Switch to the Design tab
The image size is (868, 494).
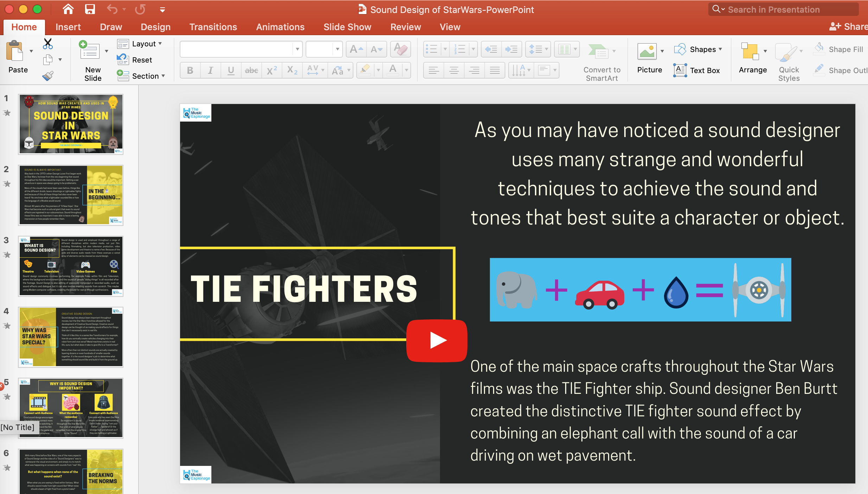pyautogui.click(x=155, y=27)
